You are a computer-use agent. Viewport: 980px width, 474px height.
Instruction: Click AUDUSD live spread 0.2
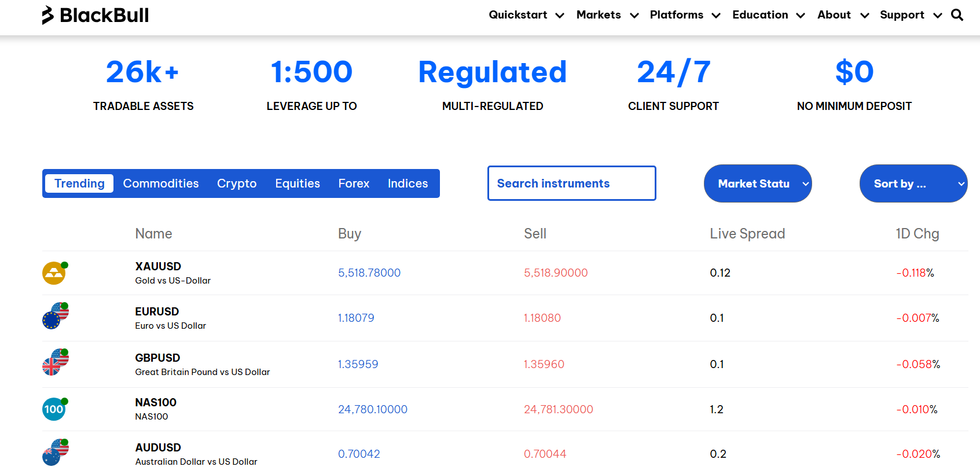click(718, 454)
